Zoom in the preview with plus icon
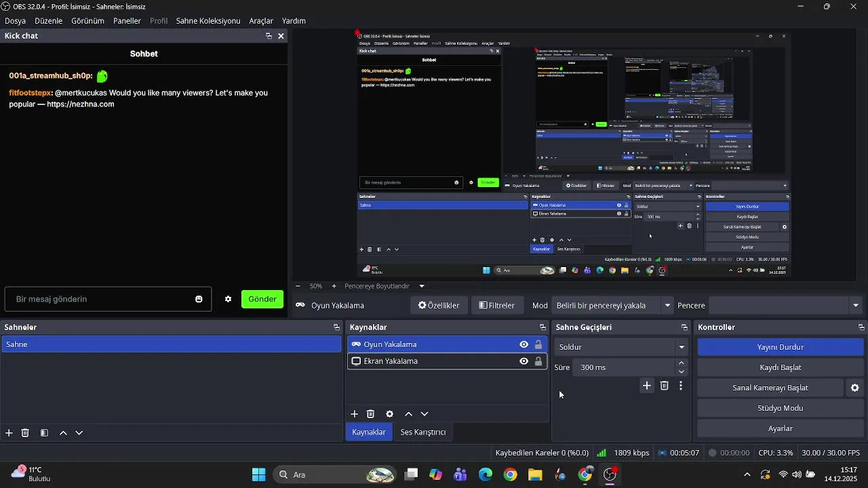 point(334,286)
